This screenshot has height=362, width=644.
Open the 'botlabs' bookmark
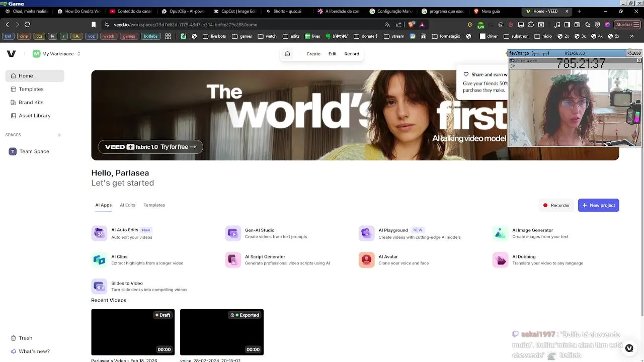[150, 36]
